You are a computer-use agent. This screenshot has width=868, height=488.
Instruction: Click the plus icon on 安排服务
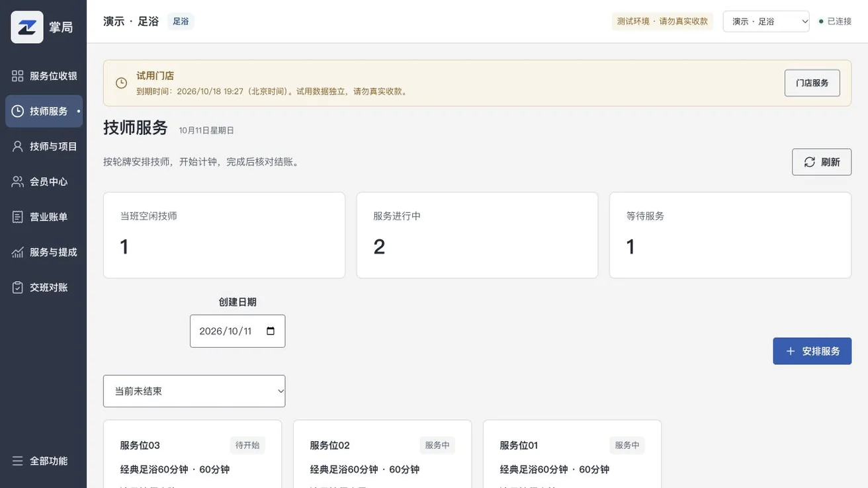[791, 351]
